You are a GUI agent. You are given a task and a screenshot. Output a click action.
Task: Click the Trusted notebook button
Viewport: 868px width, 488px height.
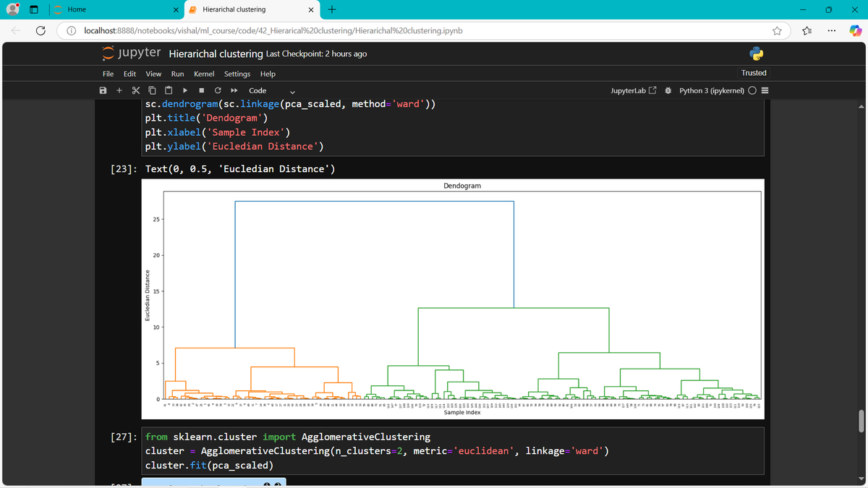point(754,73)
